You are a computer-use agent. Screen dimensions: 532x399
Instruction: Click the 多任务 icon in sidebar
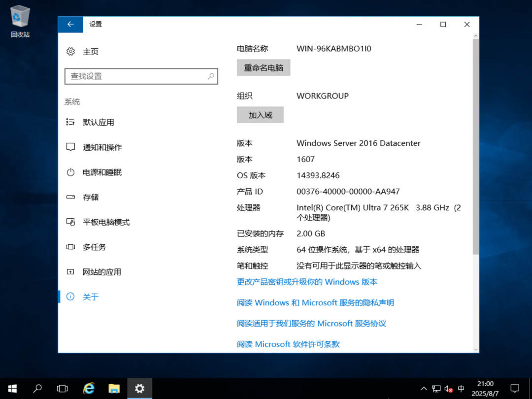(70, 247)
